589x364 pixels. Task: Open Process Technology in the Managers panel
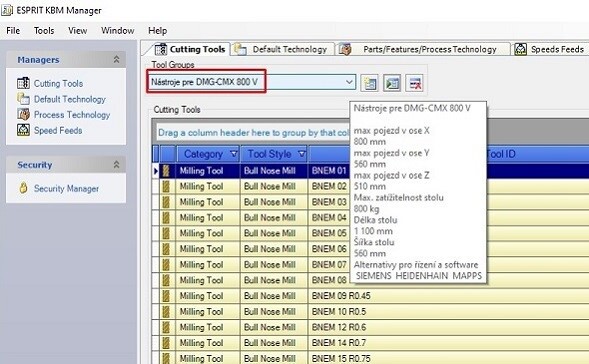tap(72, 115)
